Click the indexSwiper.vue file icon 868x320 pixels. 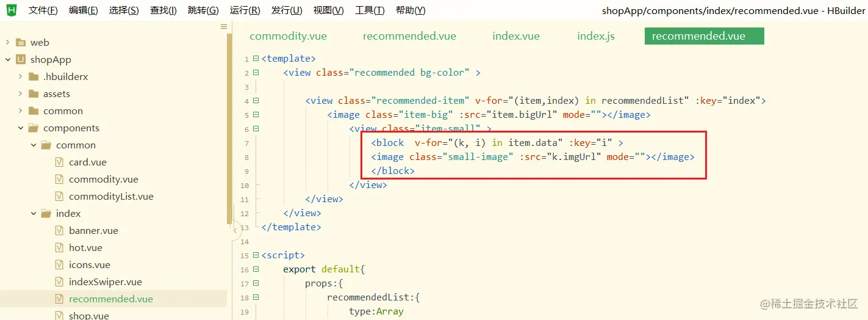point(59,282)
